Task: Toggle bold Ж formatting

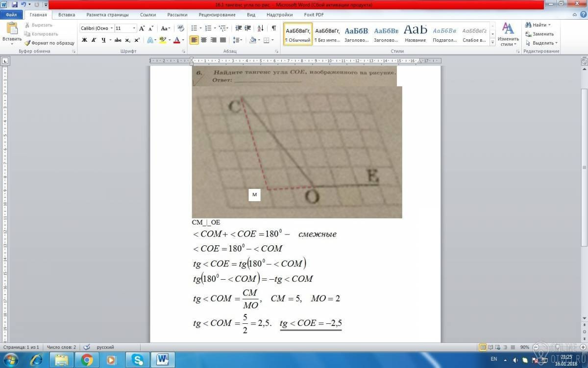Action: 84,40
